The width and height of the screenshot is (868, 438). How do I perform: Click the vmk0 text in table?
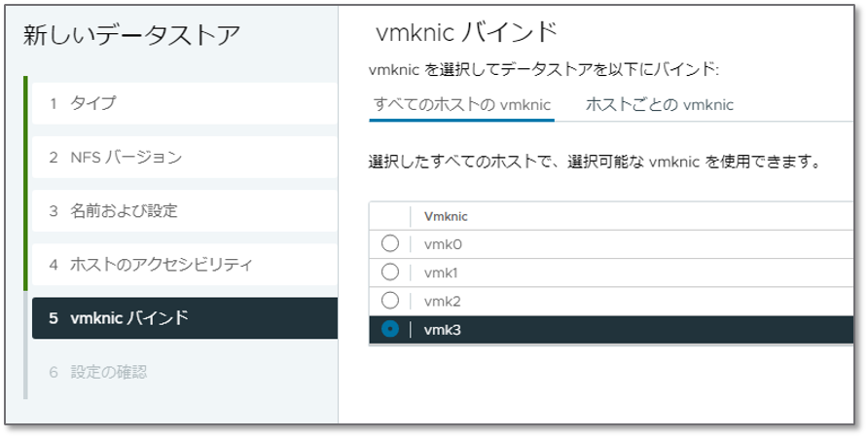(x=443, y=244)
